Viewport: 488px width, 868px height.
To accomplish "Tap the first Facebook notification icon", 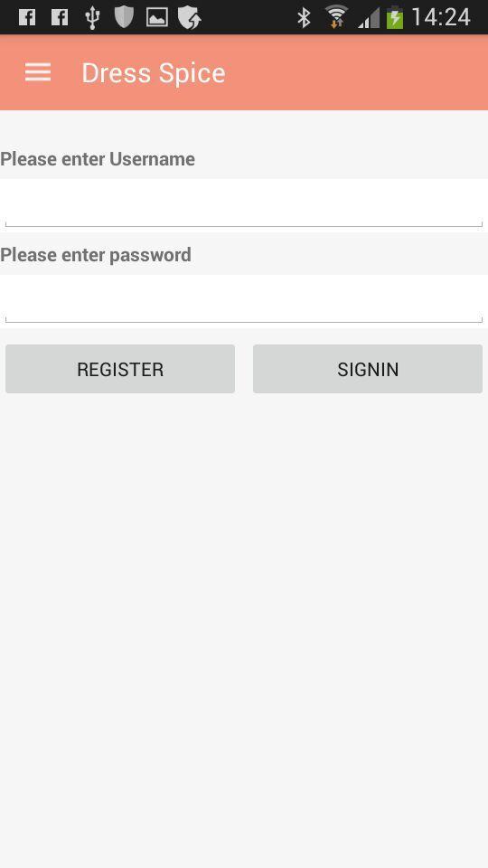I will pos(26,18).
